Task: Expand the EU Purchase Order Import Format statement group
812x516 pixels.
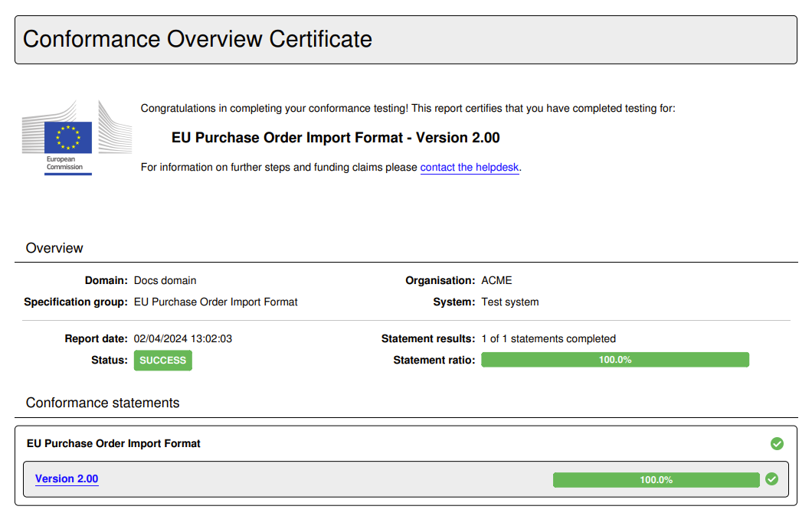Action: (x=113, y=443)
